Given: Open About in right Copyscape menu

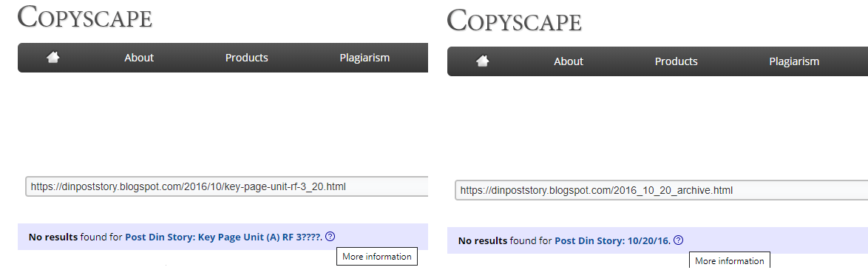Looking at the screenshot, I should click(x=569, y=61).
